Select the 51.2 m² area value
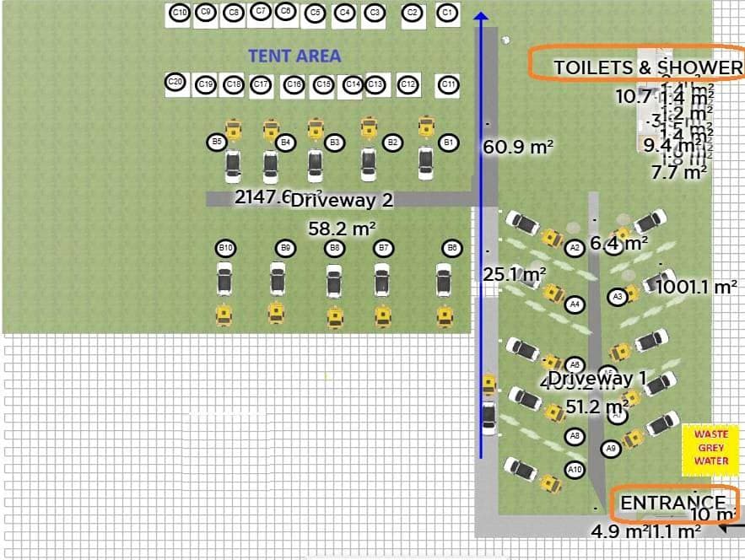This screenshot has height=560, width=745. tap(597, 407)
